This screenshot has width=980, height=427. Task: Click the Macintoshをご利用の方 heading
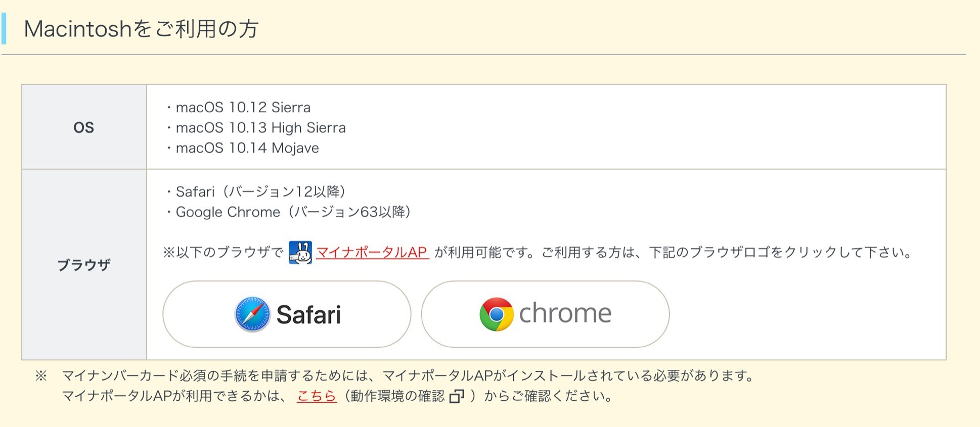click(142, 29)
